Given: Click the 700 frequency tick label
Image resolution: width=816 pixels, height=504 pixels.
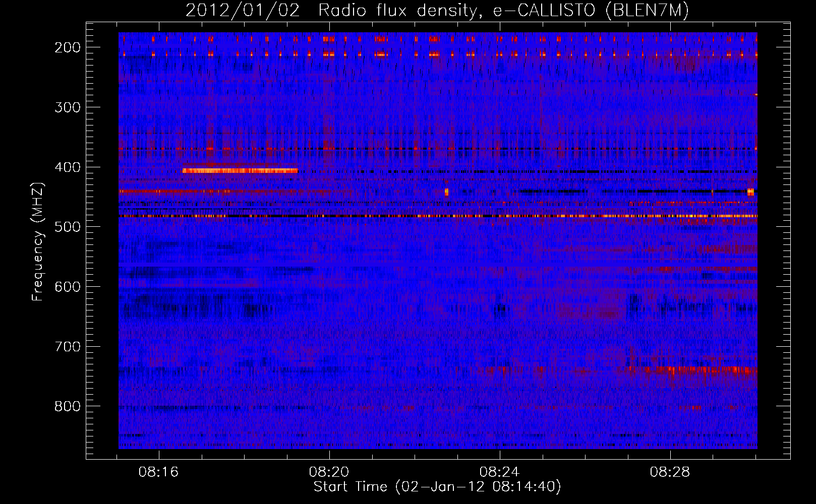Looking at the screenshot, I should click(68, 347).
